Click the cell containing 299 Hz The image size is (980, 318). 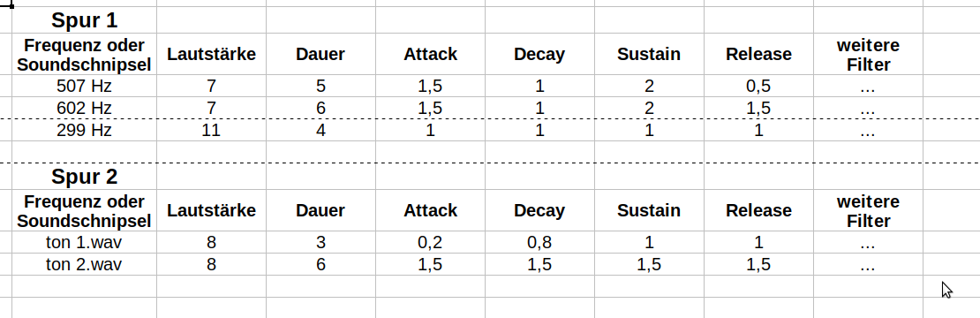click(85, 130)
